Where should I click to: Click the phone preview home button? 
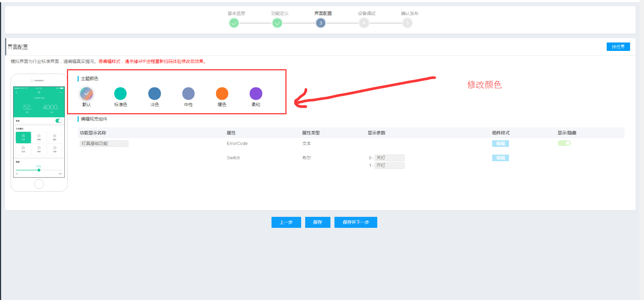[39, 184]
